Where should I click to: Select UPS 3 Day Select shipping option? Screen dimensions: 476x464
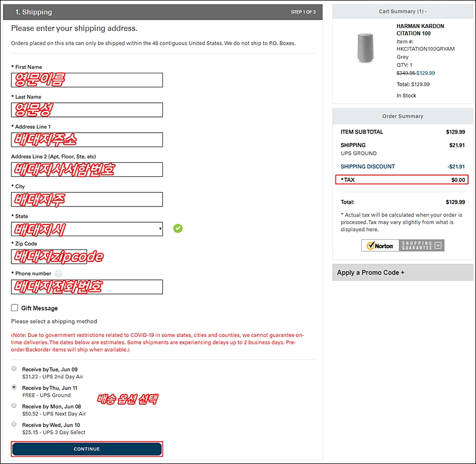pyautogui.click(x=14, y=424)
